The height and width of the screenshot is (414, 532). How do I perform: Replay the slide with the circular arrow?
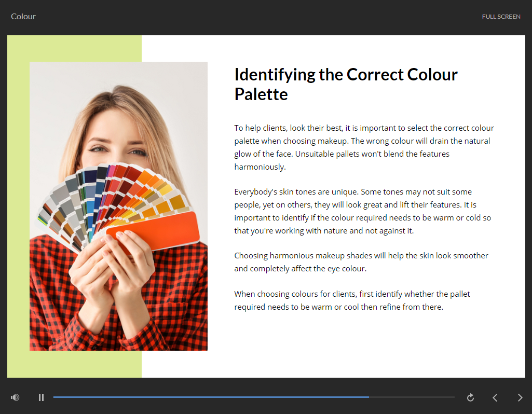coord(470,397)
